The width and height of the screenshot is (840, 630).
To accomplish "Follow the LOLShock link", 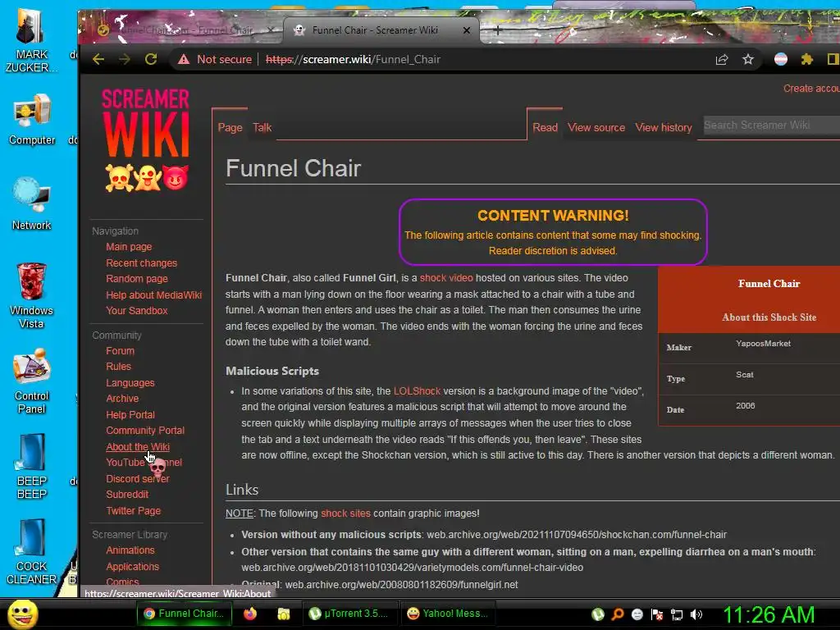I will (417, 391).
